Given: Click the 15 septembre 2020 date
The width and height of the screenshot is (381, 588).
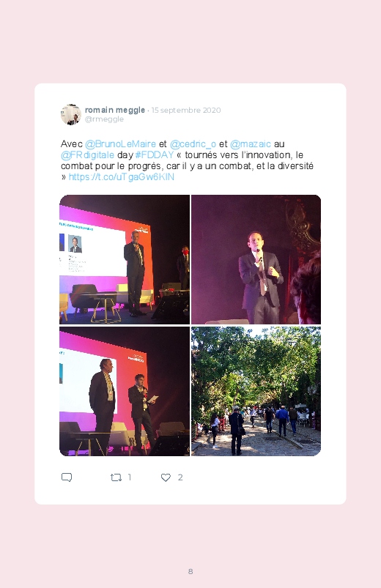Looking at the screenshot, I should [x=186, y=111].
